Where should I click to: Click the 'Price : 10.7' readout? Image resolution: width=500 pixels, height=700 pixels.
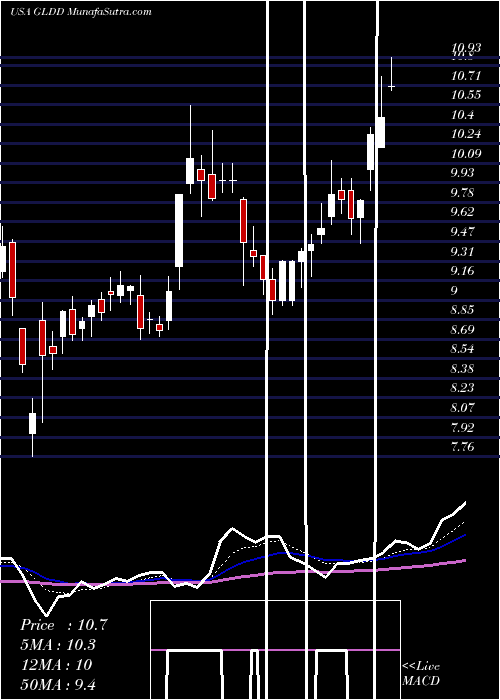pos(64,625)
